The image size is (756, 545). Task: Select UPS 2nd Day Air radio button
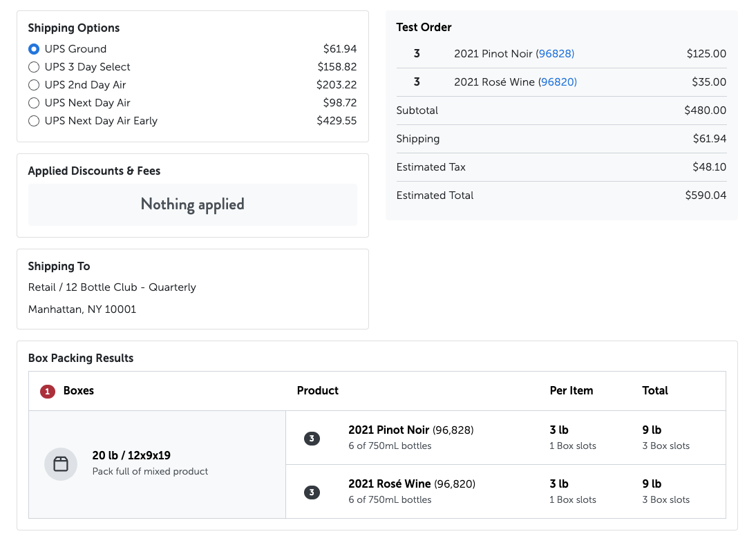point(34,85)
